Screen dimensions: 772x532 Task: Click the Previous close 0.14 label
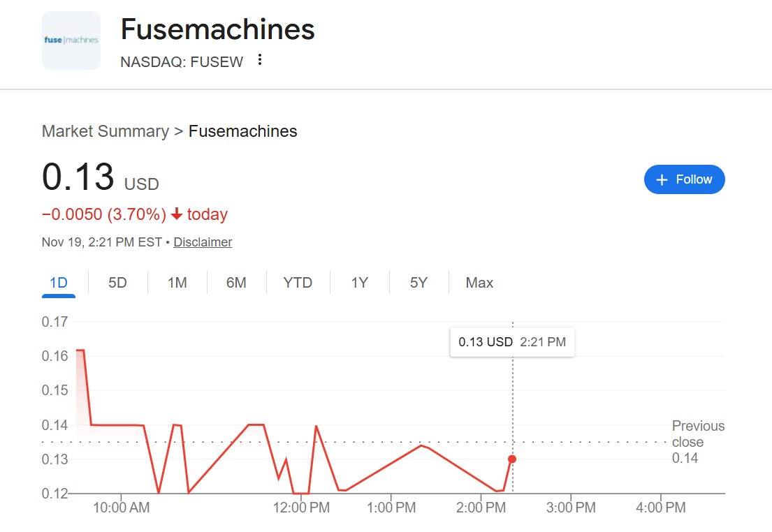698,442
